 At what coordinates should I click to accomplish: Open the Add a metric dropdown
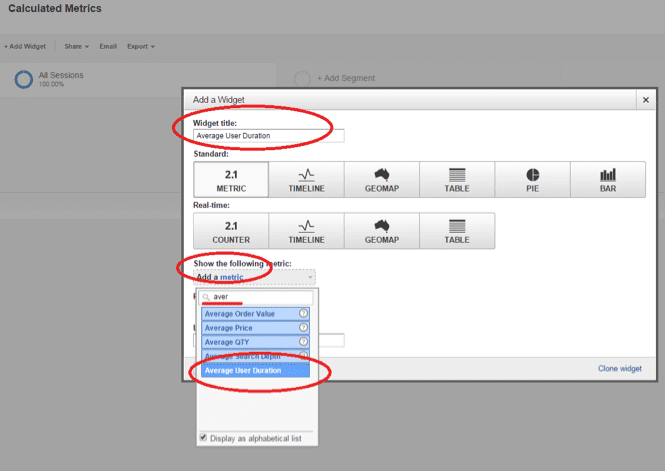tap(254, 277)
